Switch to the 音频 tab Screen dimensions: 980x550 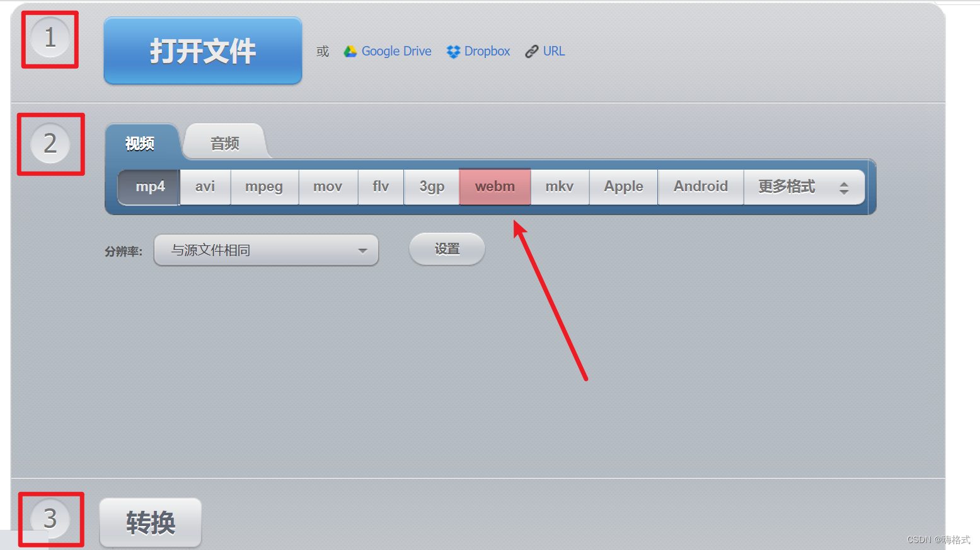(224, 143)
